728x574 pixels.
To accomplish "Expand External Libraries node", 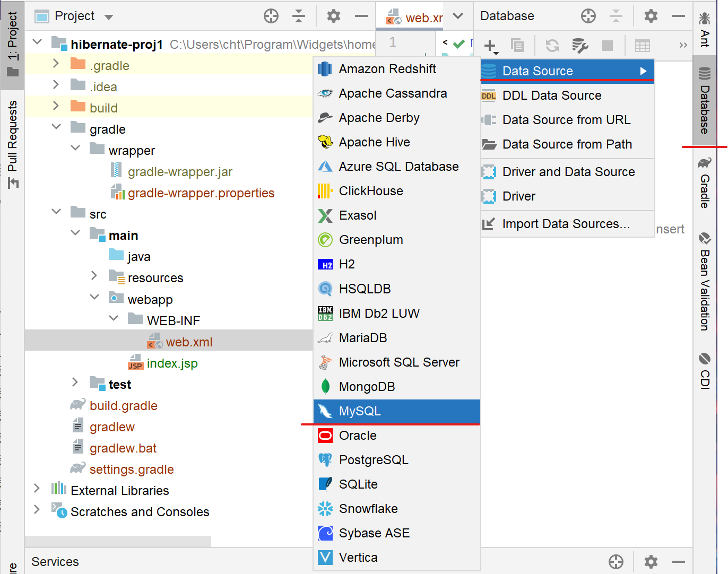I will [37, 488].
